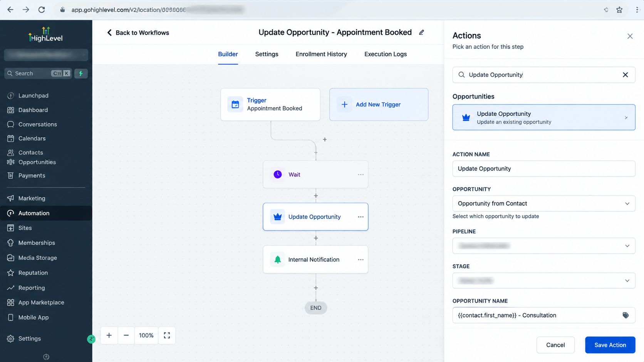Reload the browser page
Image resolution: width=644 pixels, height=362 pixels.
click(x=42, y=10)
